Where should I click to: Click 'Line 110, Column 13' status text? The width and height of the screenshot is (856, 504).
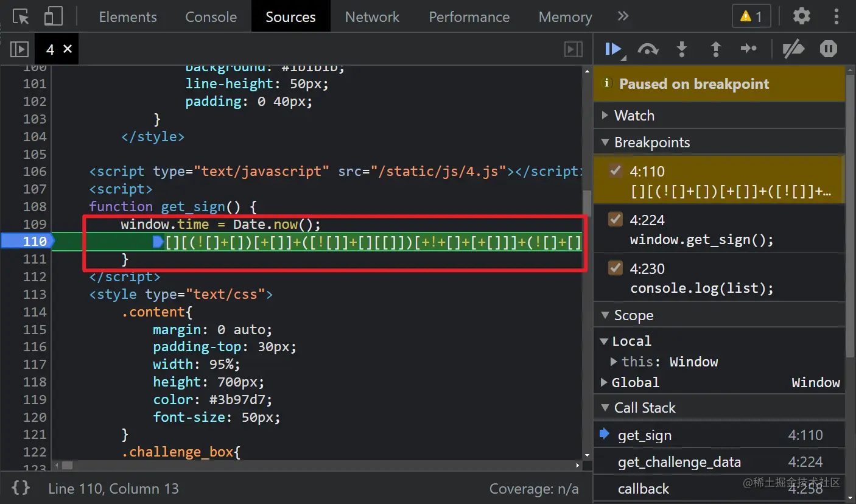[x=113, y=489]
